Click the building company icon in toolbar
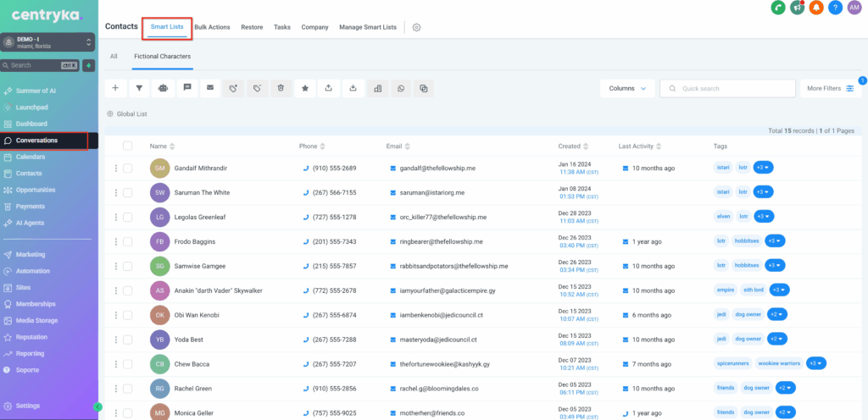 pos(377,88)
